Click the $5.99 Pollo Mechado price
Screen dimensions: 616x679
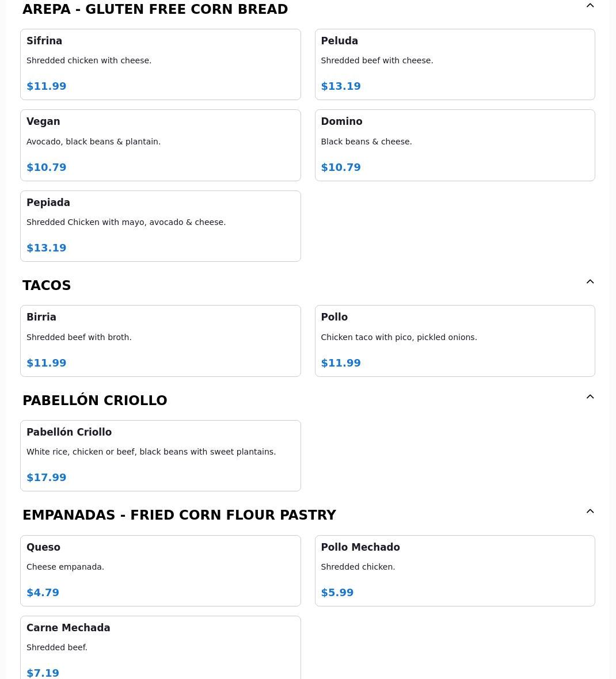337,593
